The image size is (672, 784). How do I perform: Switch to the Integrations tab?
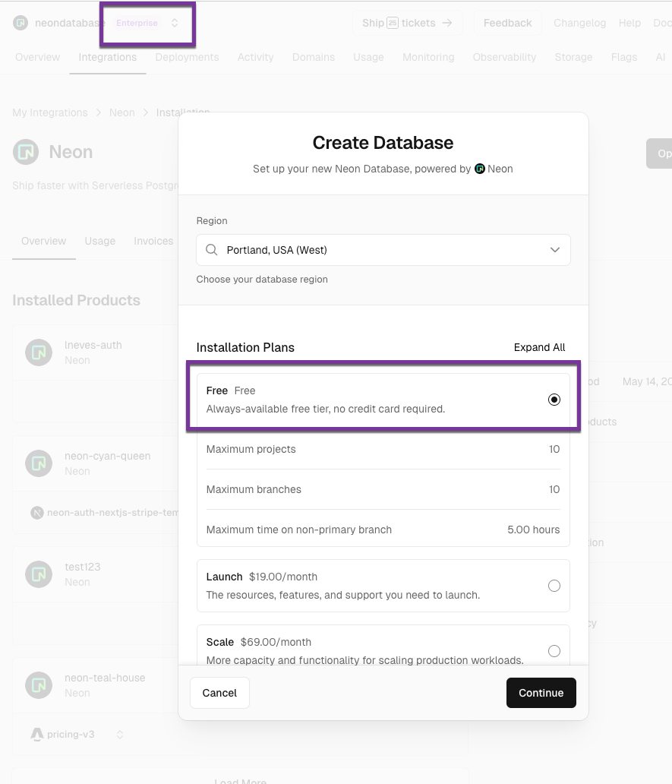pos(107,57)
